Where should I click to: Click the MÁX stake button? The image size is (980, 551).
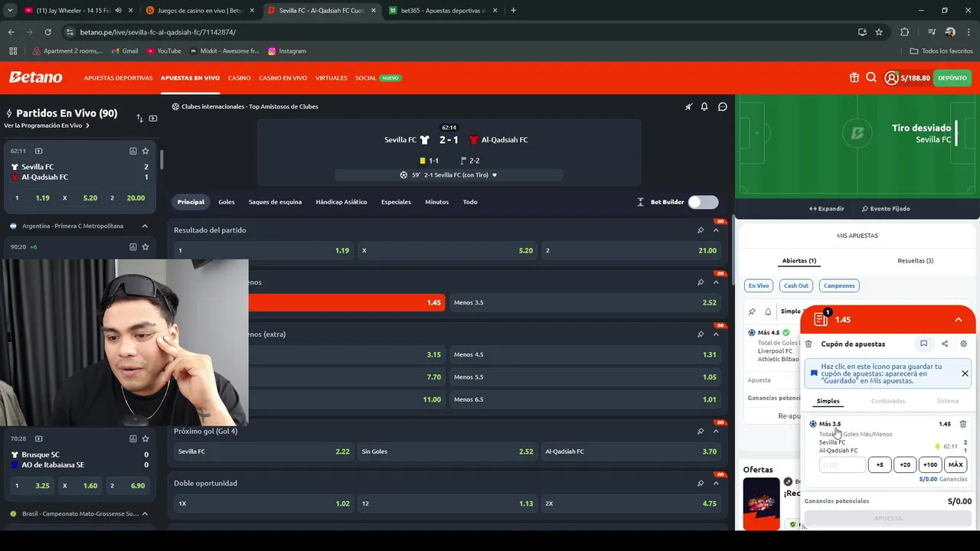[955, 465]
